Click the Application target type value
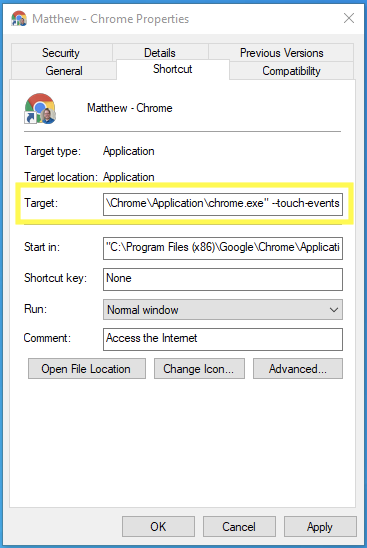Image resolution: width=367 pixels, height=548 pixels. (x=129, y=151)
